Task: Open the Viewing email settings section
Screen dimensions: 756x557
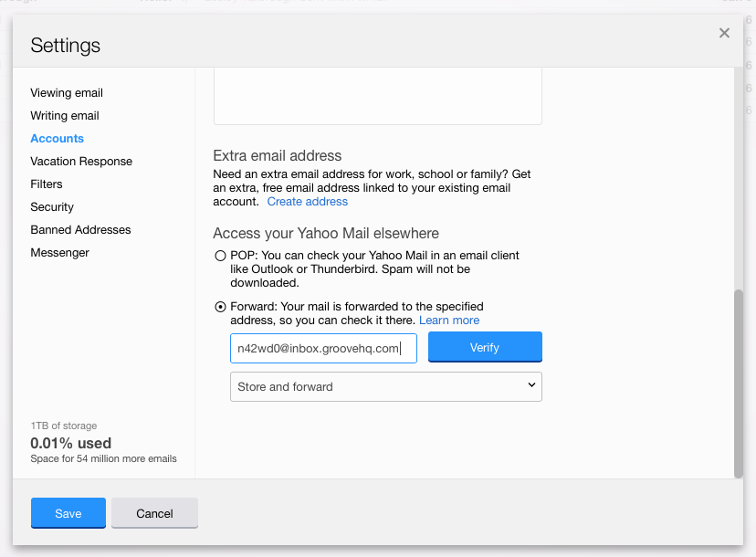Action: [x=67, y=93]
